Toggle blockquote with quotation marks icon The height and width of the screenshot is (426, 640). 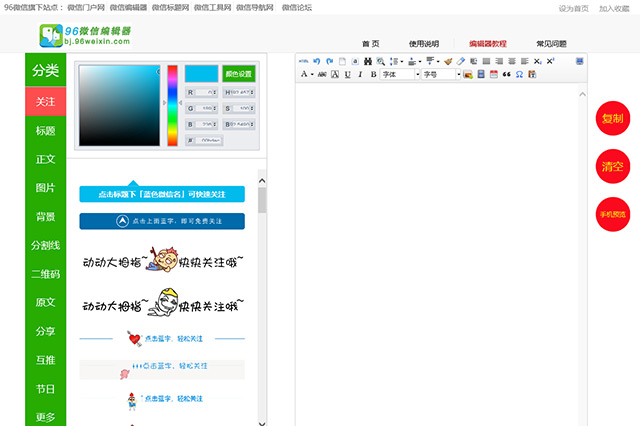pos(506,74)
